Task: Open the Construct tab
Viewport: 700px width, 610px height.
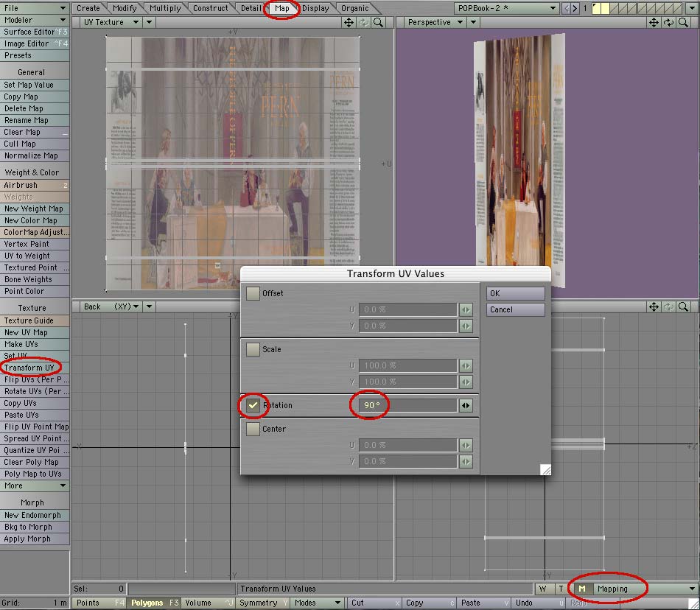Action: (x=210, y=8)
